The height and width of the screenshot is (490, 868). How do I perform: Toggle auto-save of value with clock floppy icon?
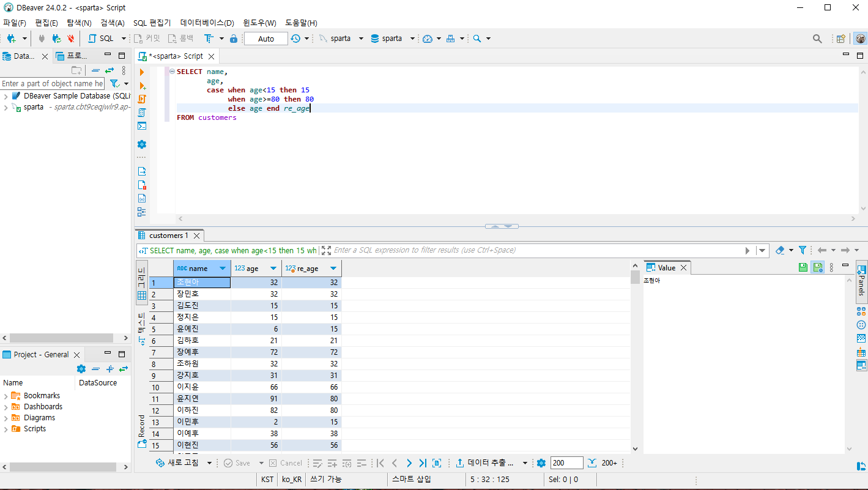point(817,267)
